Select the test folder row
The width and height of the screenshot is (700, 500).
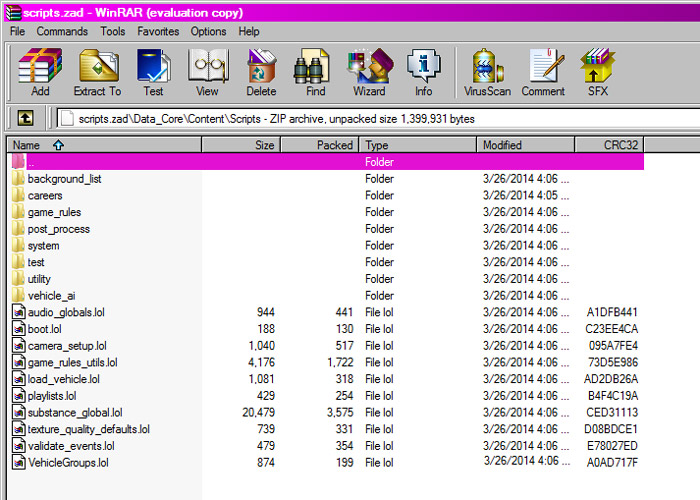point(326,262)
